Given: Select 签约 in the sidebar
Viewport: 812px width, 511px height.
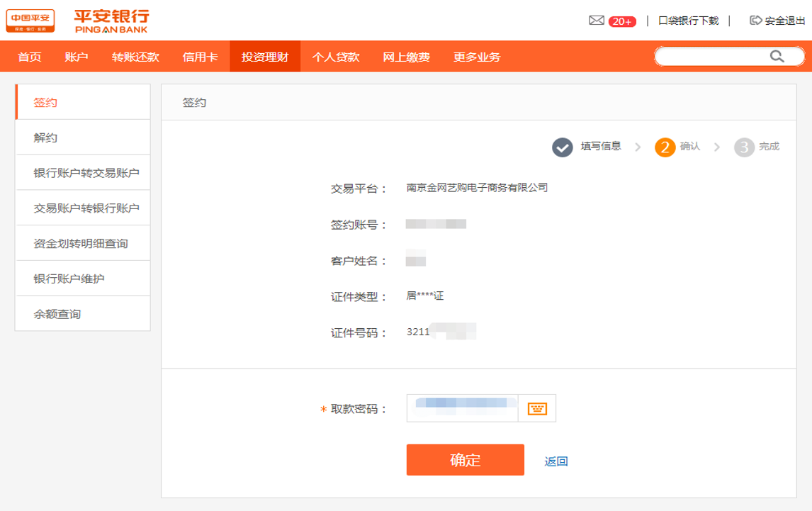Looking at the screenshot, I should (84, 102).
